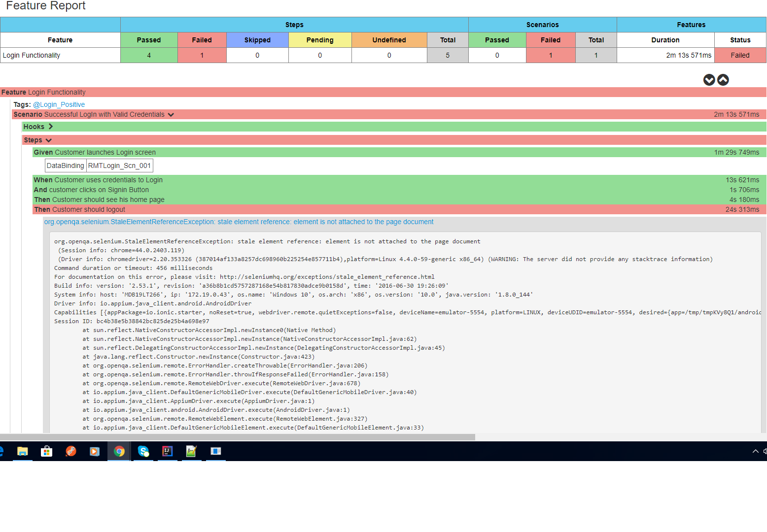Open the @Login_Positive tag link
This screenshot has width=767, height=532.
(59, 104)
